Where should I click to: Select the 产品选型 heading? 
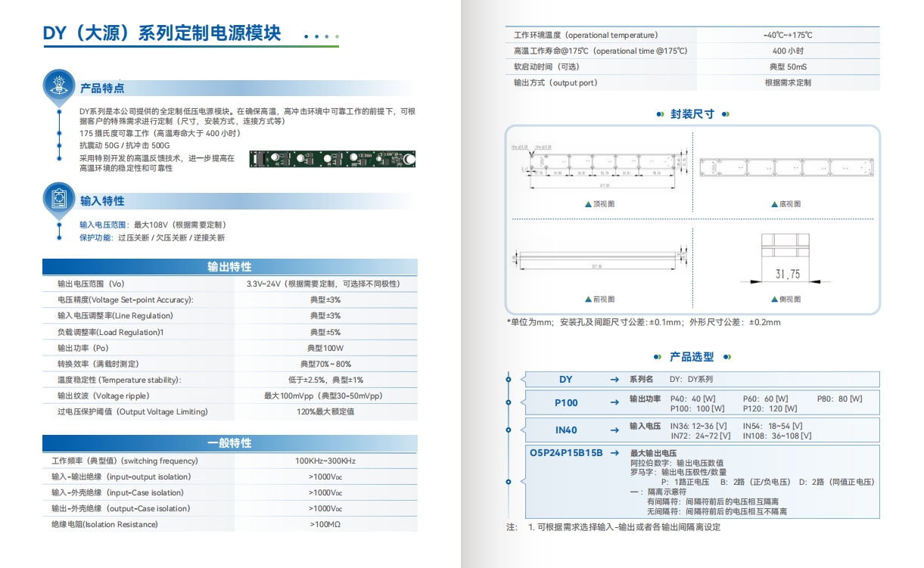(x=692, y=357)
